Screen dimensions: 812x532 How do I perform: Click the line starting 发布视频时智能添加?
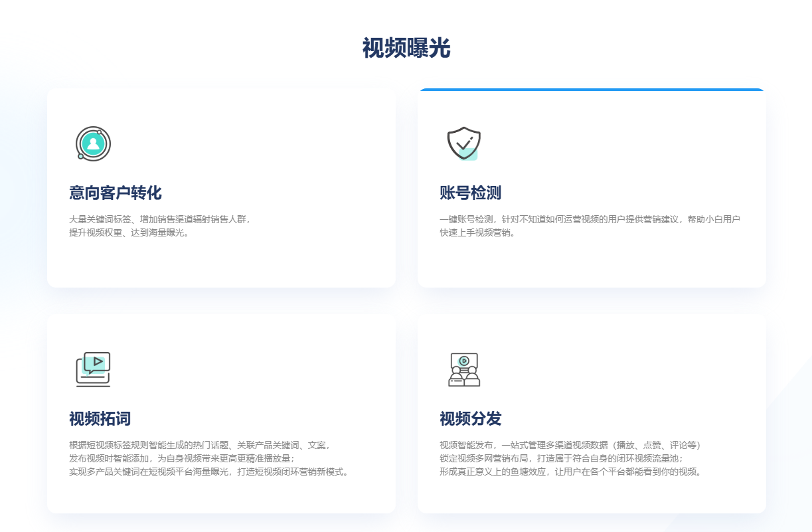click(182, 458)
